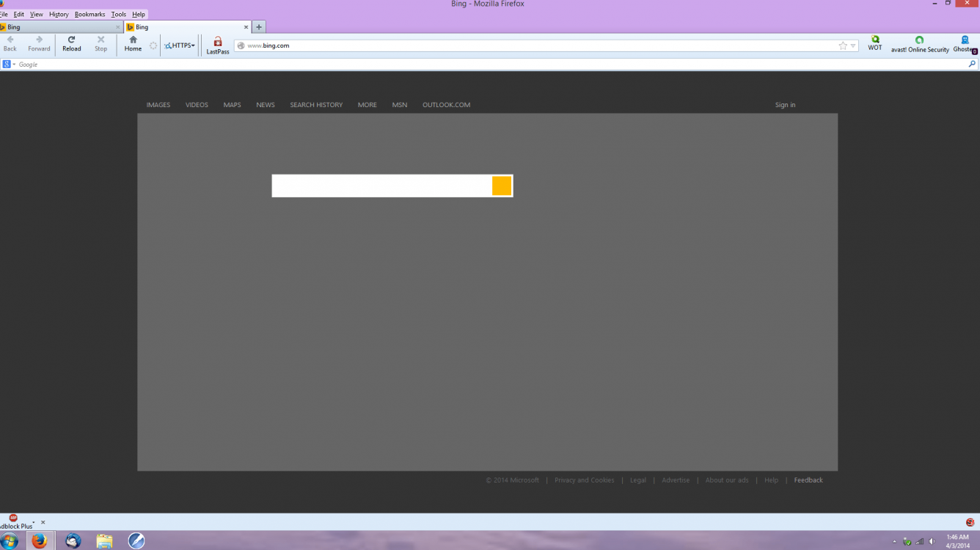
Task: Open the Legal footer link
Action: click(x=638, y=480)
